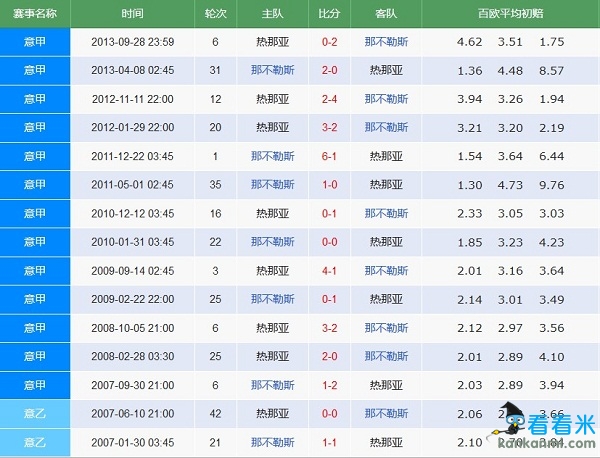Select the 客队 column header
The height and width of the screenshot is (458, 600).
point(386,14)
